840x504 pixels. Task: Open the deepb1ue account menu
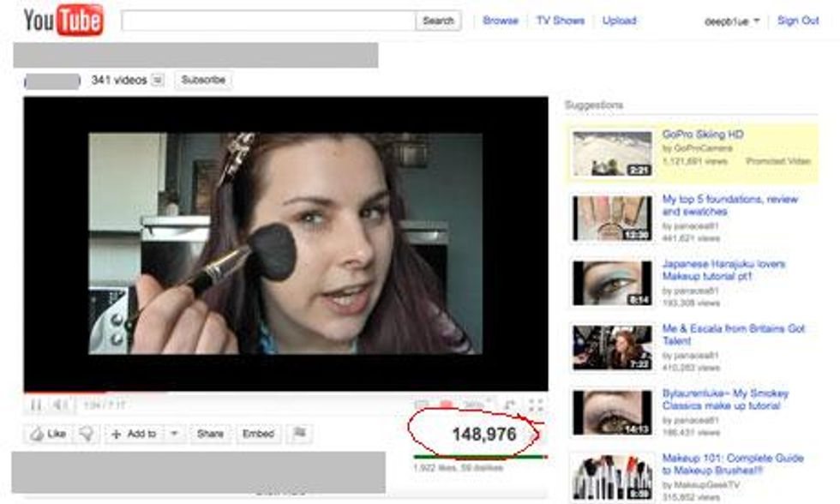(x=732, y=21)
